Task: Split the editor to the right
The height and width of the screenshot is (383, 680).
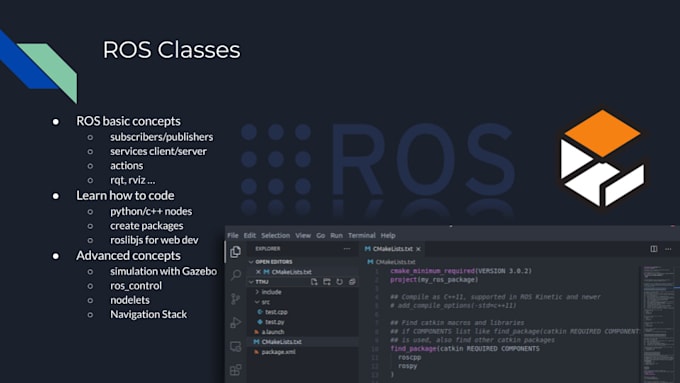Action: 654,249
